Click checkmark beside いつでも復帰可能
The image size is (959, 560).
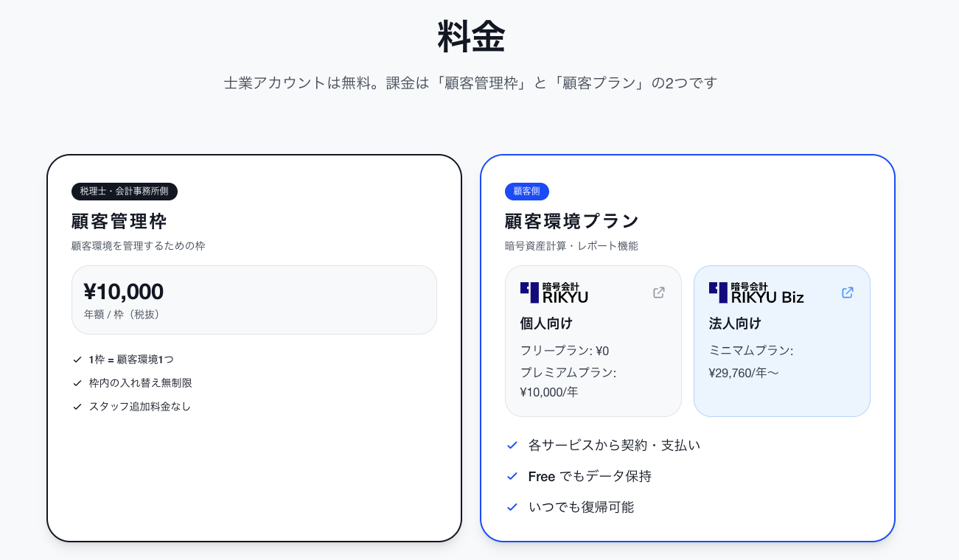point(512,507)
